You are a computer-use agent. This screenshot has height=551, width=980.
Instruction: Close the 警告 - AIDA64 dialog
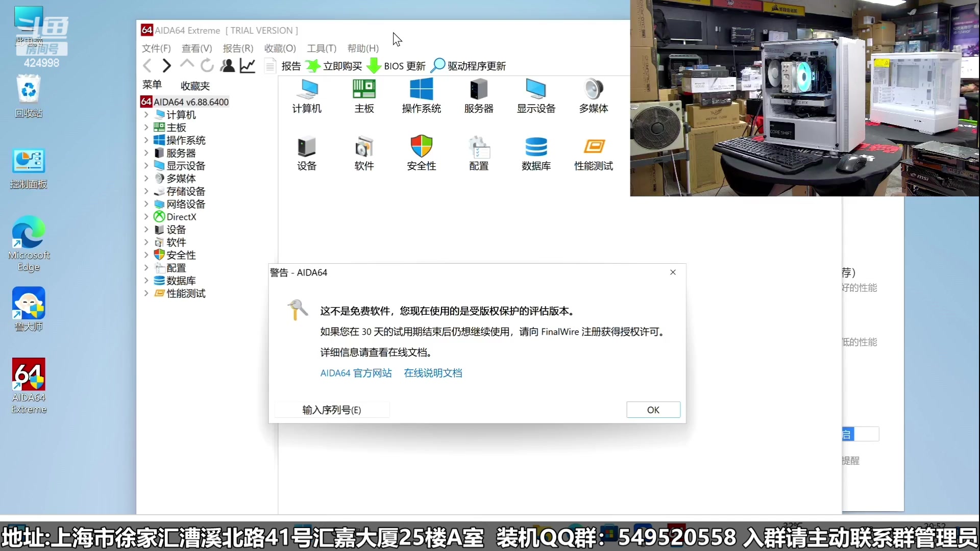673,272
